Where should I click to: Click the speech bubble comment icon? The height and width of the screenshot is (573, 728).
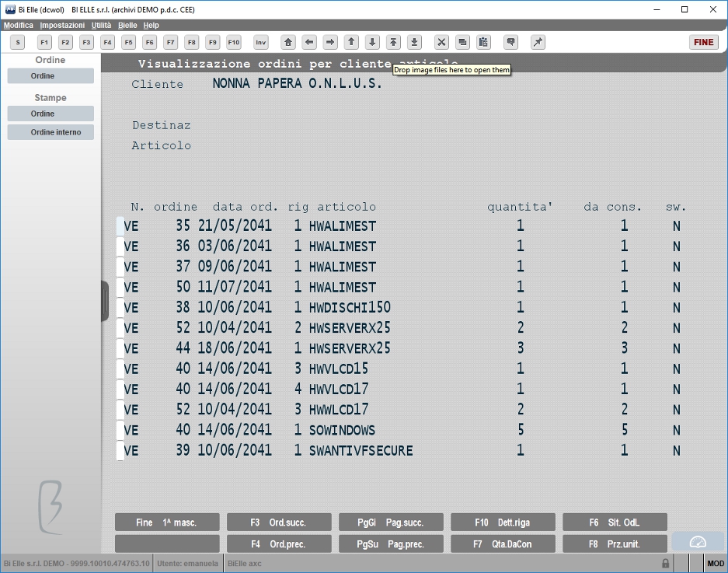510,42
